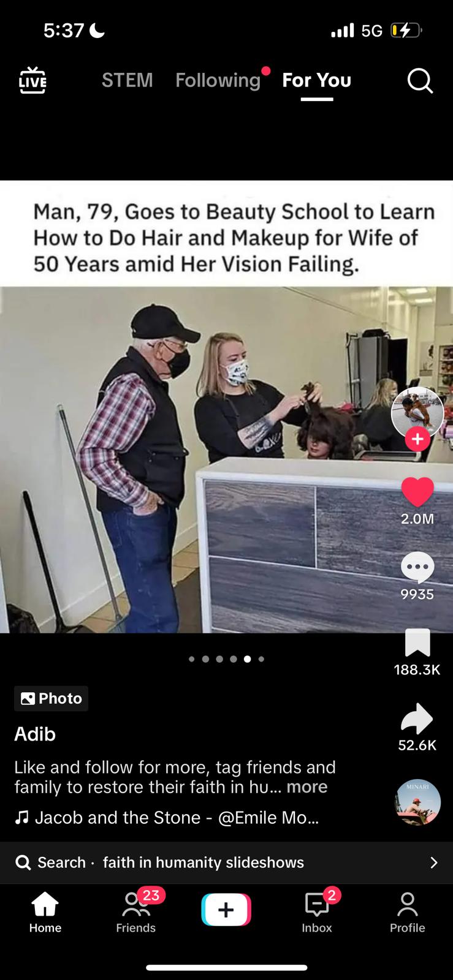453x980 pixels.
Task: Switch to the Following tab
Action: coord(218,80)
